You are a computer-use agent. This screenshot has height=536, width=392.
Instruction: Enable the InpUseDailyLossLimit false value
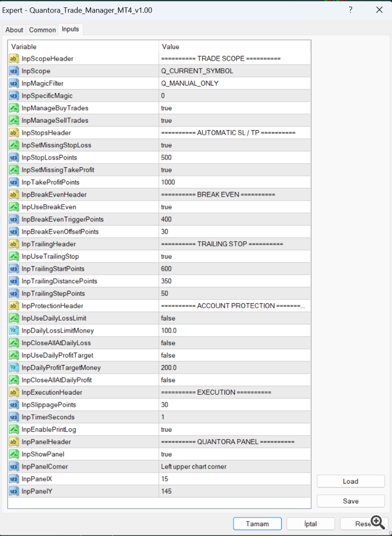point(235,318)
